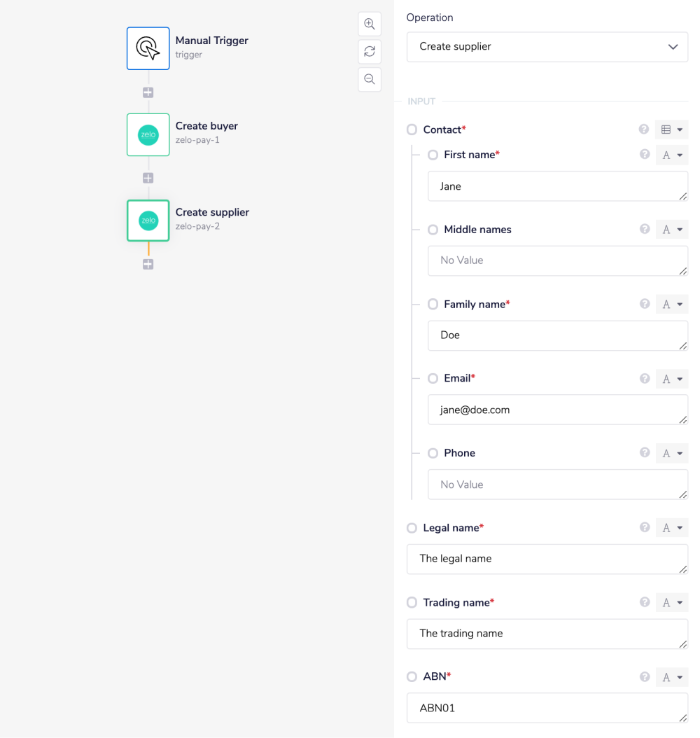Image resolution: width=700 pixels, height=738 pixels.
Task: Open the Operation dropdown
Action: [x=547, y=47]
